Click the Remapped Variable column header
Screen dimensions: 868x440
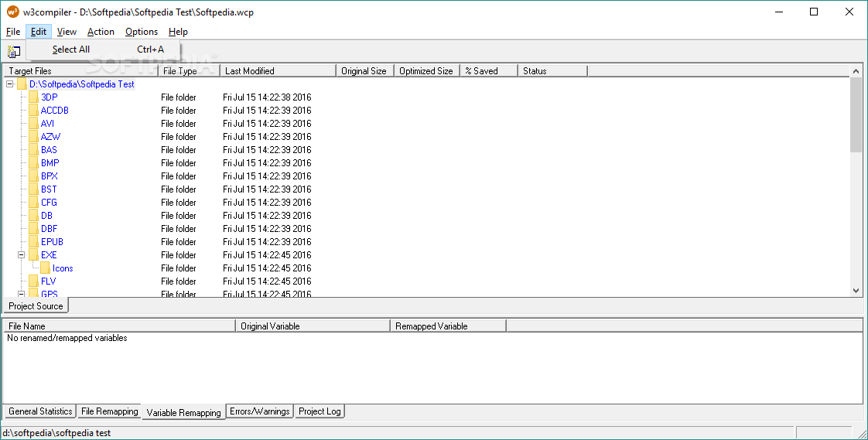tap(449, 326)
